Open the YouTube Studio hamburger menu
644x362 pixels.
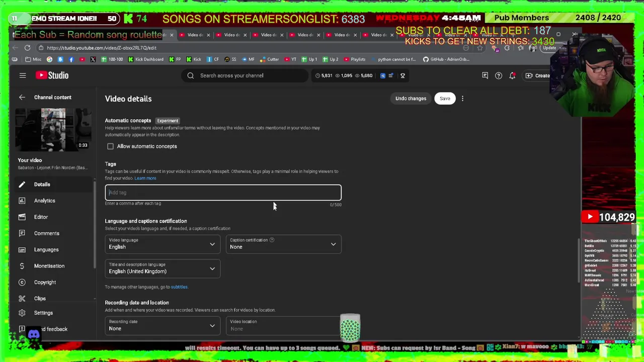(22, 75)
